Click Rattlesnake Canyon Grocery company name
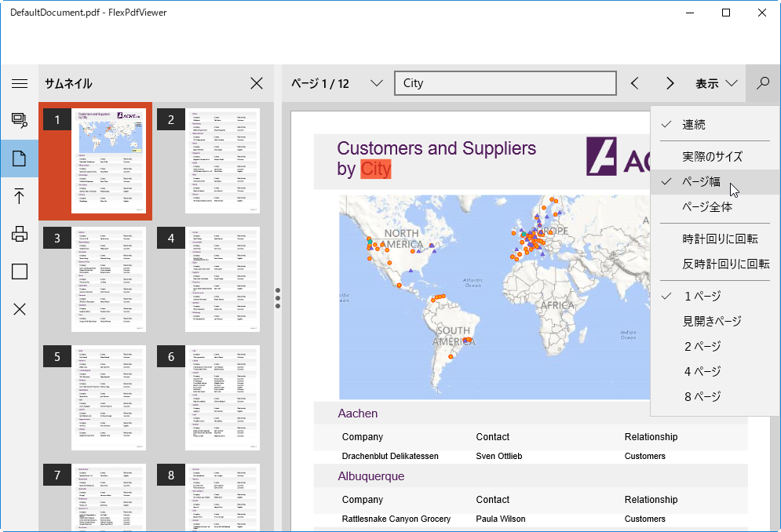Viewport: 781px width, 532px height. (x=396, y=519)
